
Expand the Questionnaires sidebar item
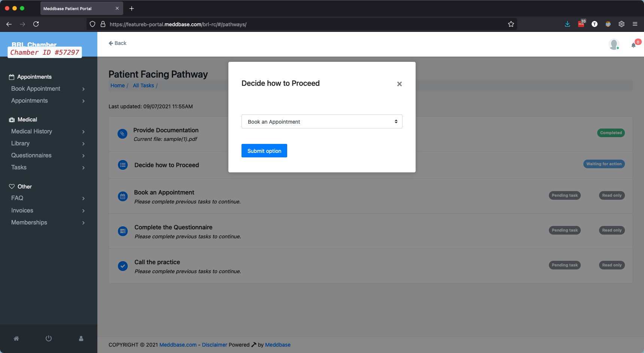pos(48,155)
